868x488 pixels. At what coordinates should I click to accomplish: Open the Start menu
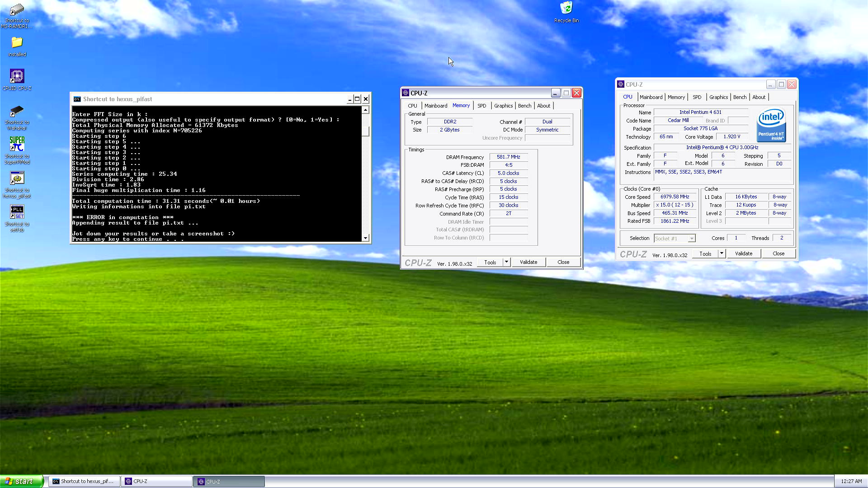(x=21, y=481)
